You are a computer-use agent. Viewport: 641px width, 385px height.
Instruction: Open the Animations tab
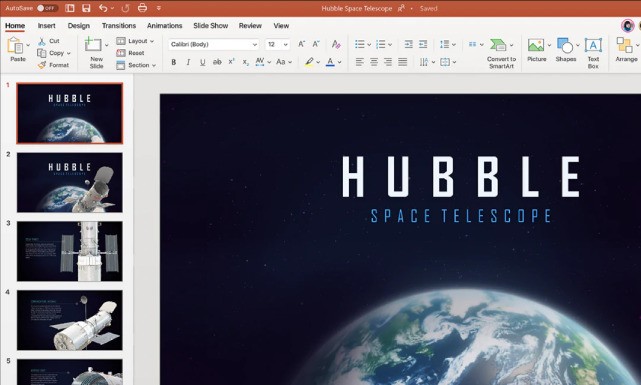pyautogui.click(x=164, y=25)
